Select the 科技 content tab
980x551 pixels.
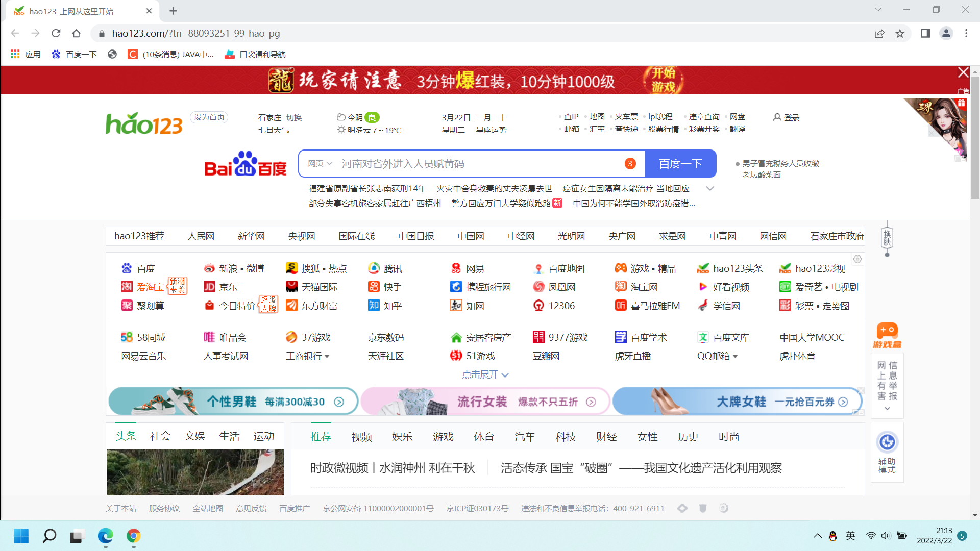[x=566, y=437]
